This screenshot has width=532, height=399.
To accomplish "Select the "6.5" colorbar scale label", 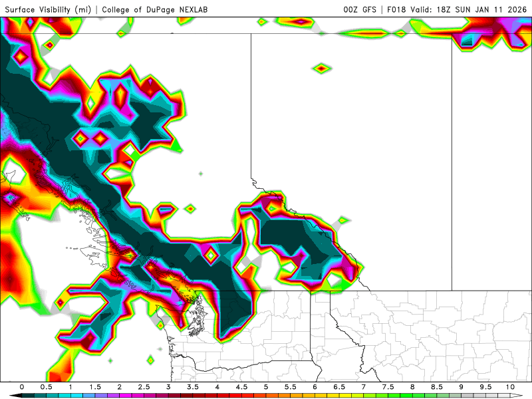I will point(339,387).
